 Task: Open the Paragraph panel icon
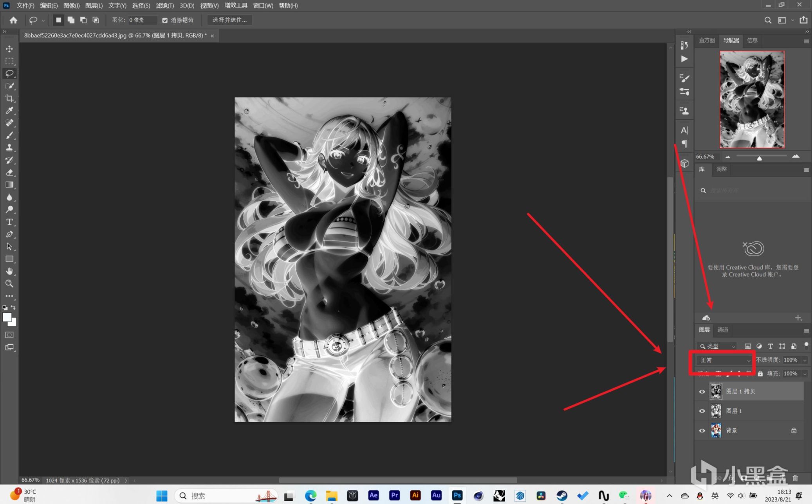coord(684,144)
